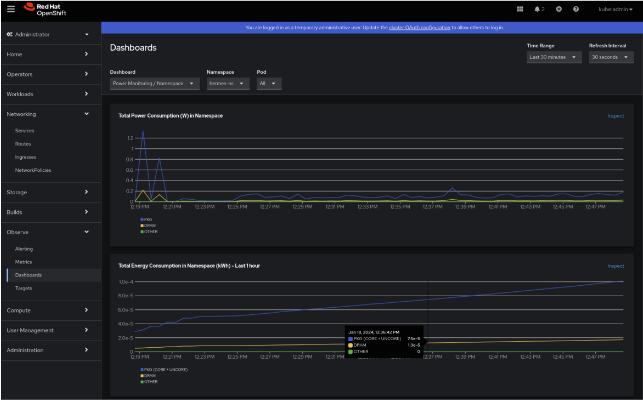This screenshot has width=643, height=400.
Task: Click the plus import icon in header
Action: point(559,9)
